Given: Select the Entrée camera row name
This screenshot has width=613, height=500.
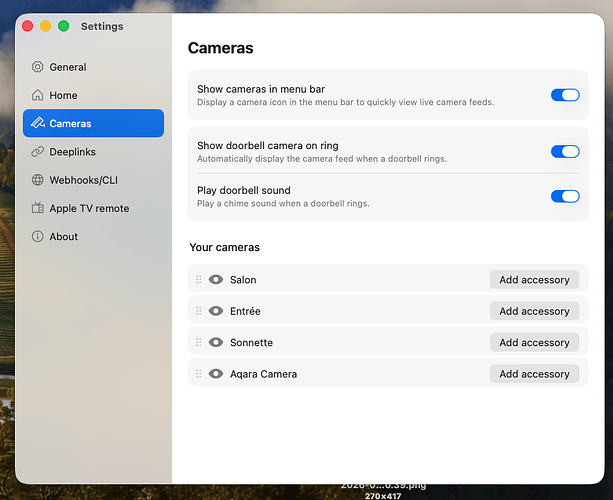Looking at the screenshot, I should pyautogui.click(x=245, y=311).
